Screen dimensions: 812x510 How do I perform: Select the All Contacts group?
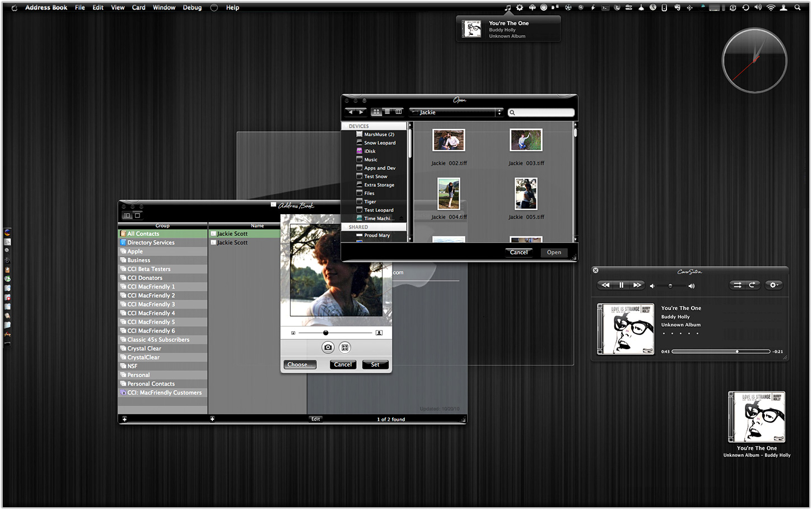click(162, 234)
